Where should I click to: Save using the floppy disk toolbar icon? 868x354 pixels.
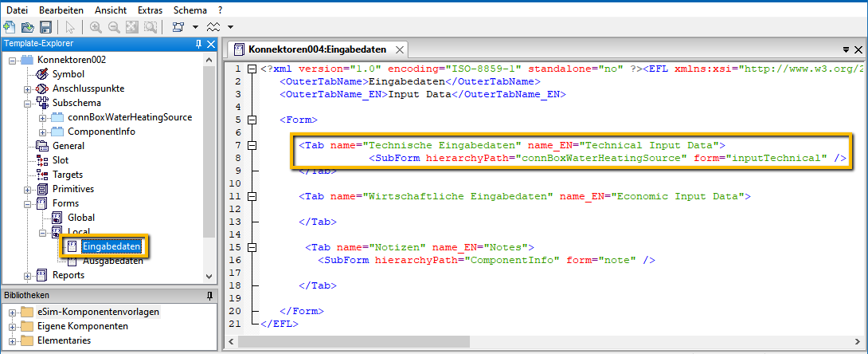(x=46, y=26)
